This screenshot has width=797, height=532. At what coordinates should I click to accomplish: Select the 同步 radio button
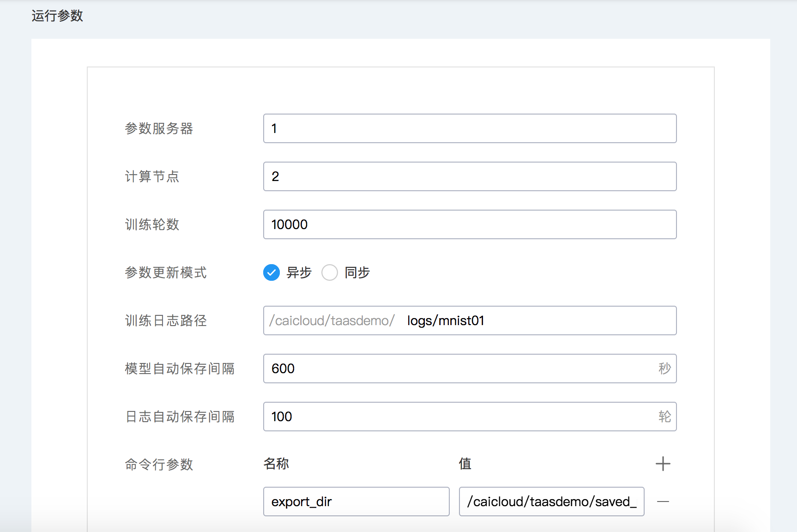[x=330, y=272]
